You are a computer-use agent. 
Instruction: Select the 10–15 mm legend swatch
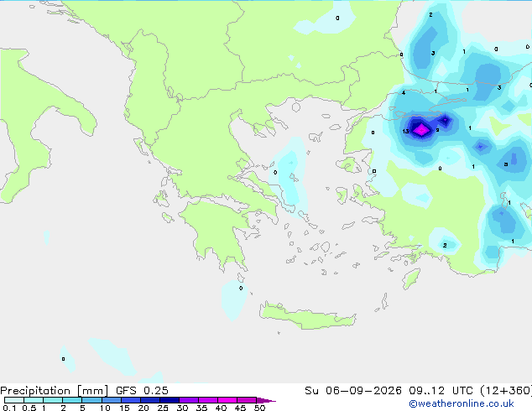click(111, 400)
